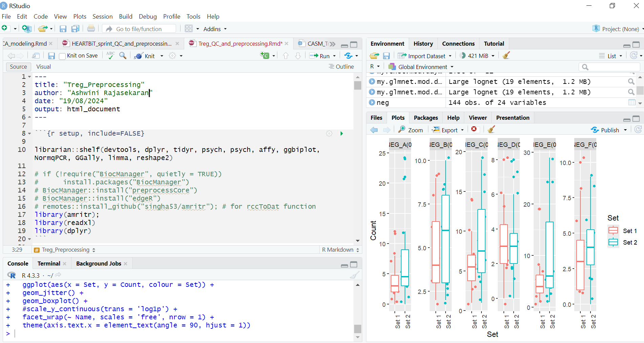Switch editor to Source mode
The image size is (644, 343).
pos(19,67)
